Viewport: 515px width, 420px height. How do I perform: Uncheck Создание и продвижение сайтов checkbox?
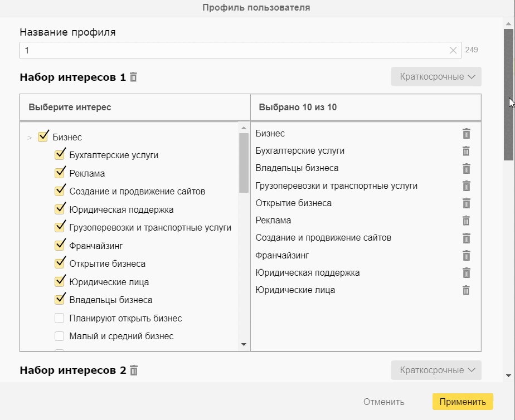(x=60, y=191)
